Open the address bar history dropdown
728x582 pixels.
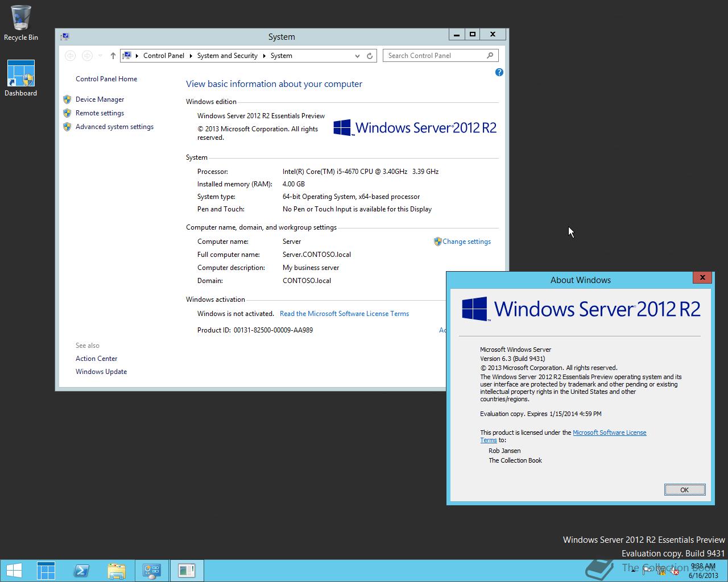[357, 56]
